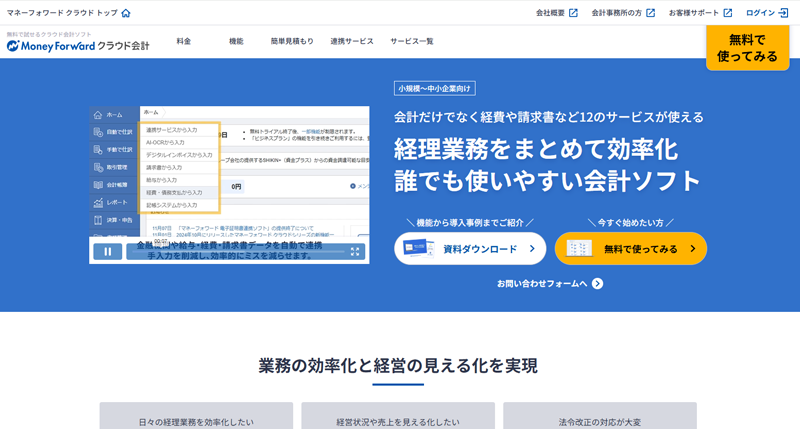The height and width of the screenshot is (429, 800).
Task: Click the arrow icon beside お問い合わせフォームへ
Action: tap(597, 284)
